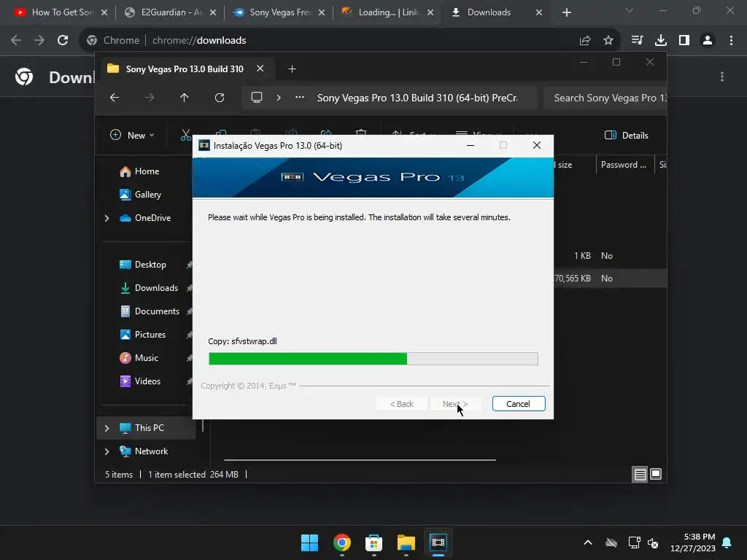
Task: Switch Explorer to details list view
Action: 640,474
